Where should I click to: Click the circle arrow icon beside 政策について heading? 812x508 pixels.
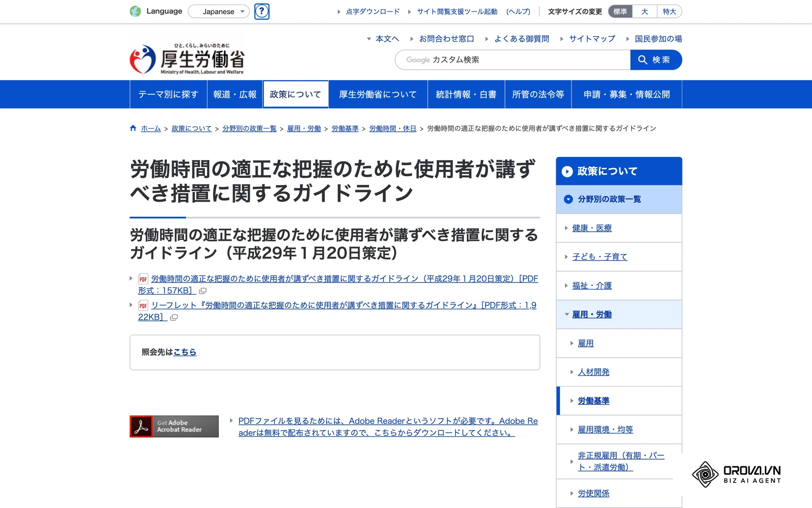point(567,172)
